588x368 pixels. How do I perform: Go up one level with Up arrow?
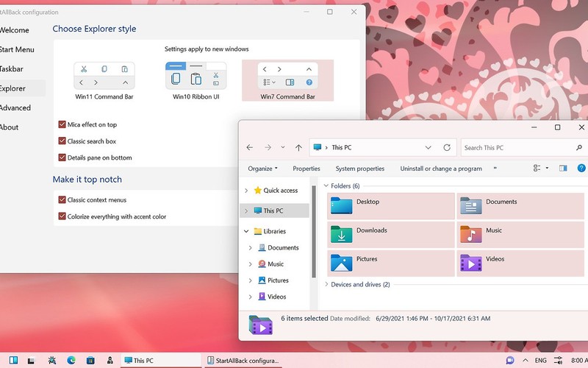point(298,148)
